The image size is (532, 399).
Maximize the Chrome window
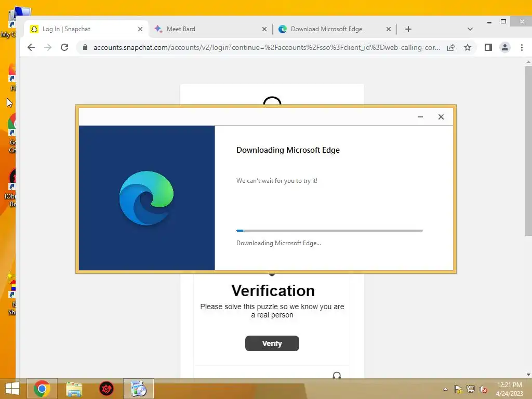point(503,22)
